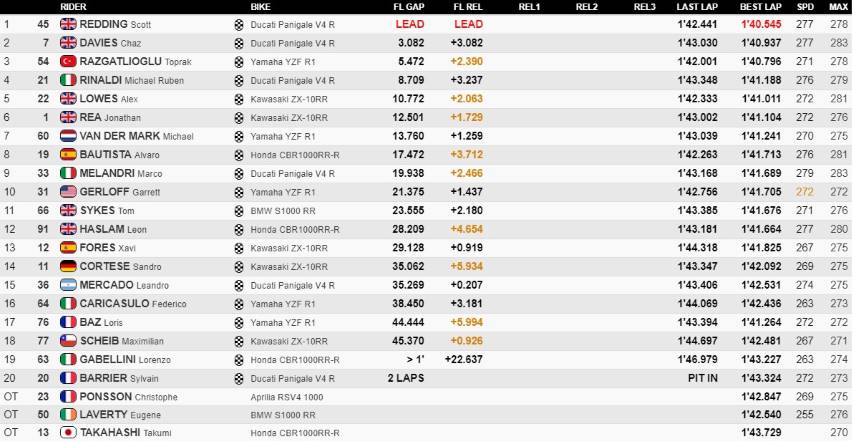The width and height of the screenshot is (854, 442).
Task: Click the Turkish flag beside Razgatlioglu
Action: (x=69, y=61)
